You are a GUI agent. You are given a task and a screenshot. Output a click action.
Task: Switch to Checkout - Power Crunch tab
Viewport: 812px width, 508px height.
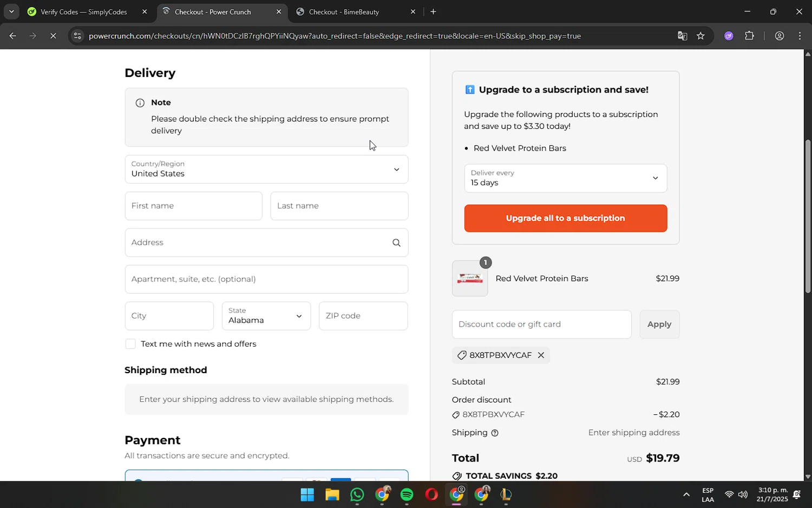click(213, 11)
